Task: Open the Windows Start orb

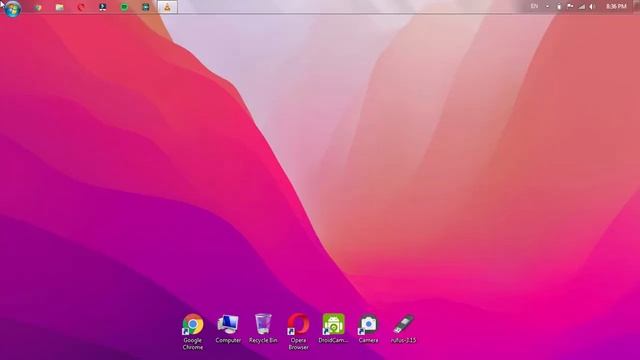Action: (13, 8)
